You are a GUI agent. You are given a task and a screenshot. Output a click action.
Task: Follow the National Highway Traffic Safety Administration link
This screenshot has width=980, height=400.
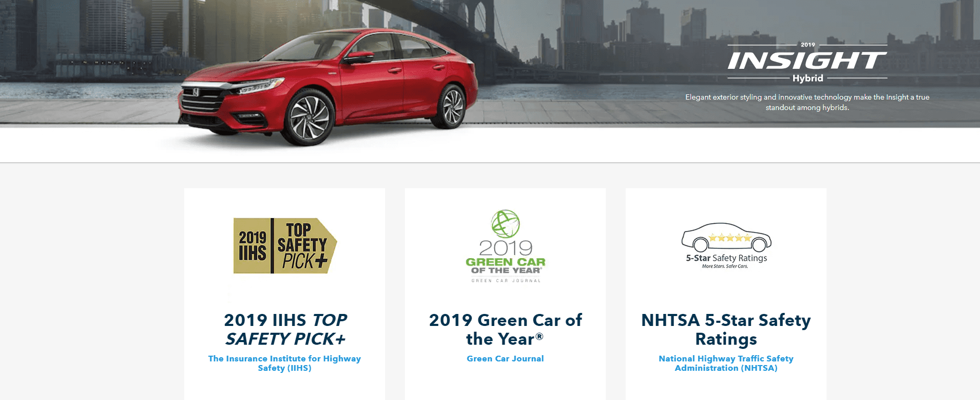(726, 363)
